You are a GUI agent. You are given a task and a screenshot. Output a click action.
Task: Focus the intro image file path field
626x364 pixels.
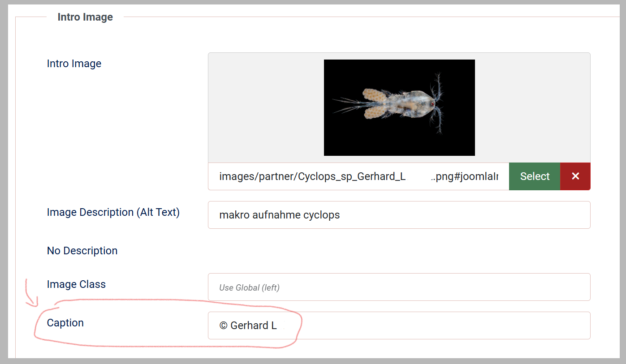tap(358, 176)
